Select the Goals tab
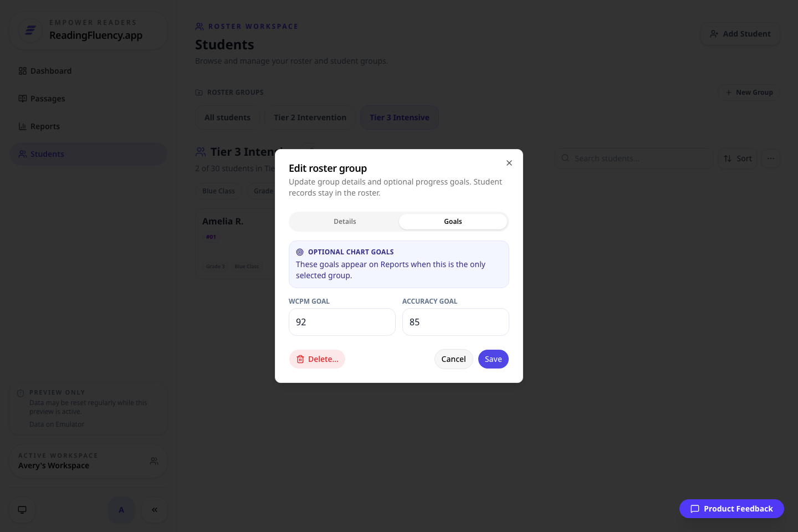 click(x=453, y=222)
